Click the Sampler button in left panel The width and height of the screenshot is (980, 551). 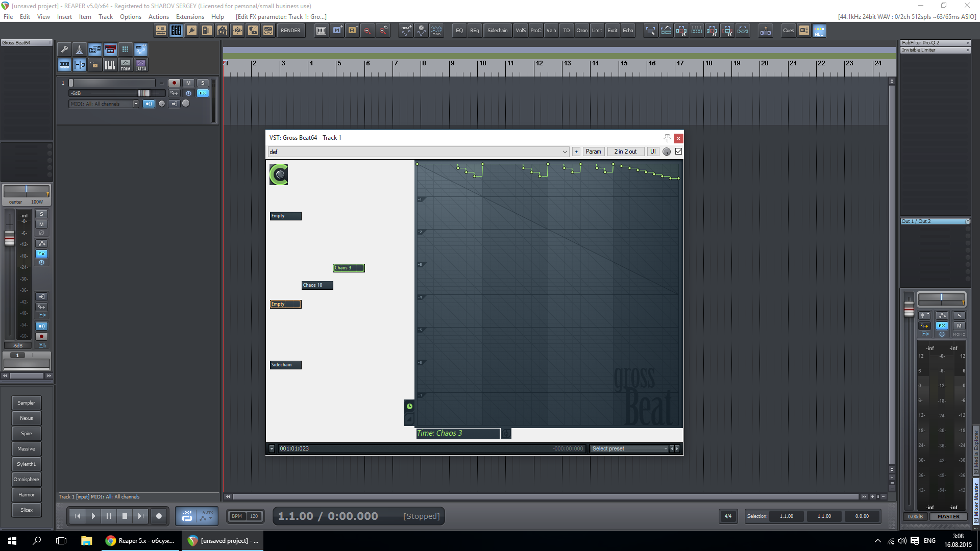tap(27, 403)
